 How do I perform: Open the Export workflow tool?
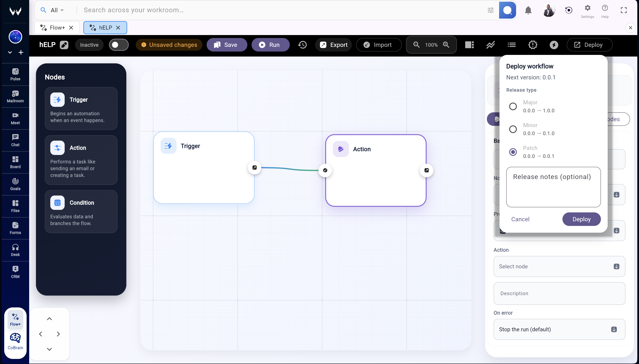(333, 45)
